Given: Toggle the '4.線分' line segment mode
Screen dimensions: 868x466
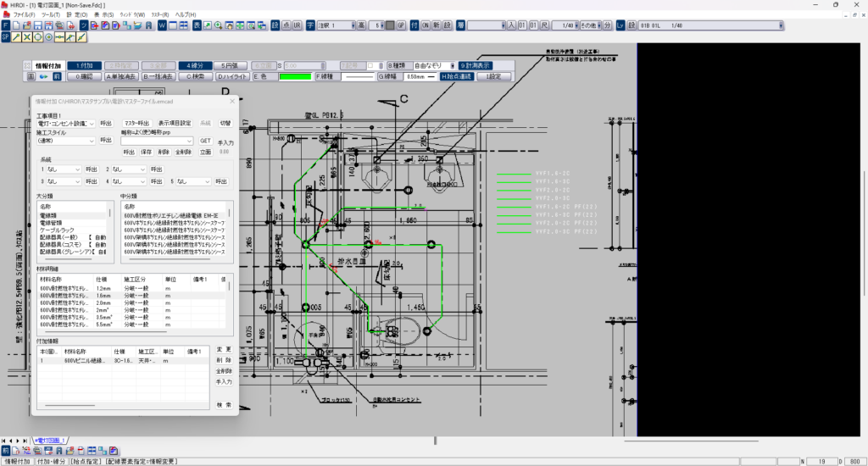Looking at the screenshot, I should [x=195, y=65].
